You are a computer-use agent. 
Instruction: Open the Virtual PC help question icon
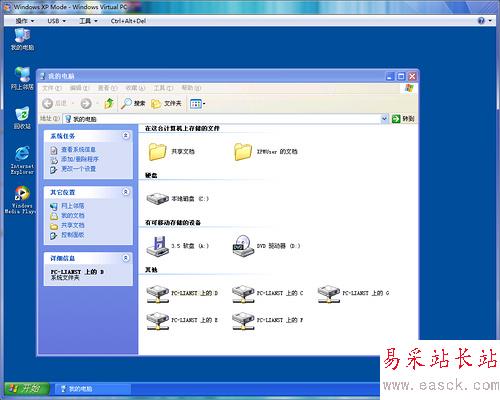[481, 21]
